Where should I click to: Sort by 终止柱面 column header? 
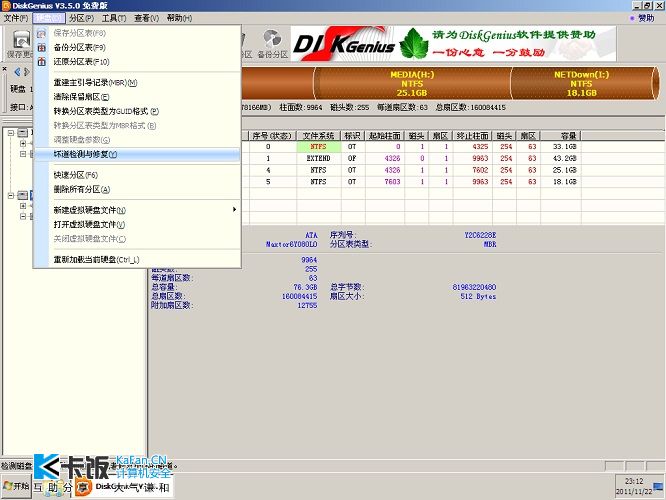point(472,136)
